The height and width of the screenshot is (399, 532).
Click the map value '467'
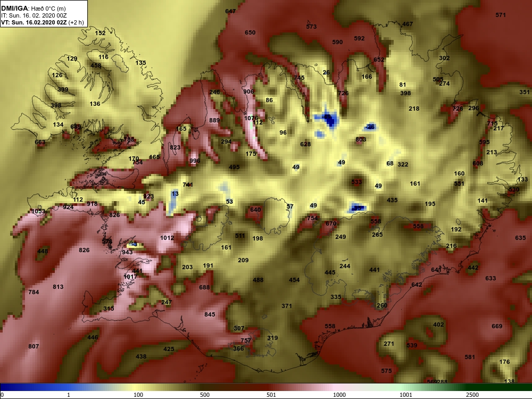[408, 24]
